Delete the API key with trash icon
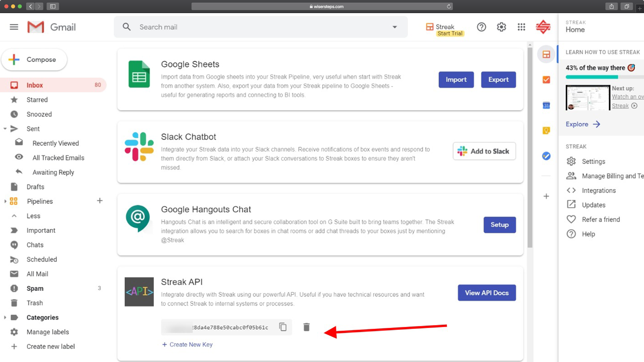 point(306,327)
